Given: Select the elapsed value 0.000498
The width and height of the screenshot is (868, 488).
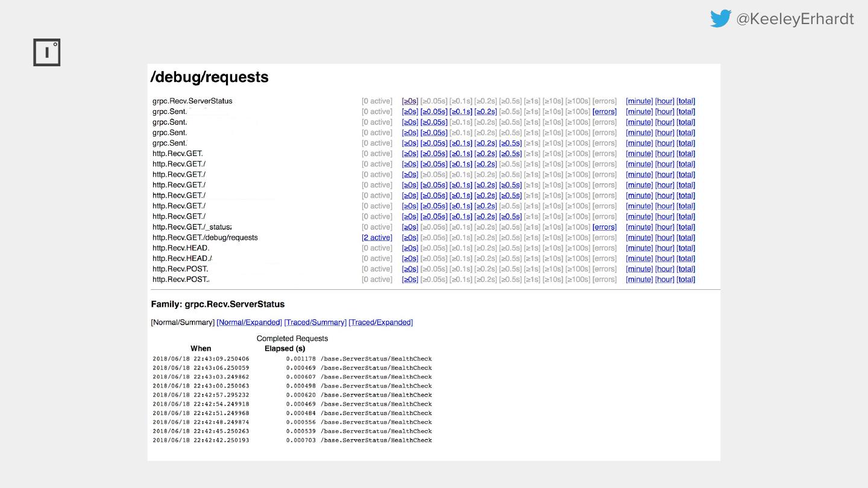Looking at the screenshot, I should pos(301,386).
